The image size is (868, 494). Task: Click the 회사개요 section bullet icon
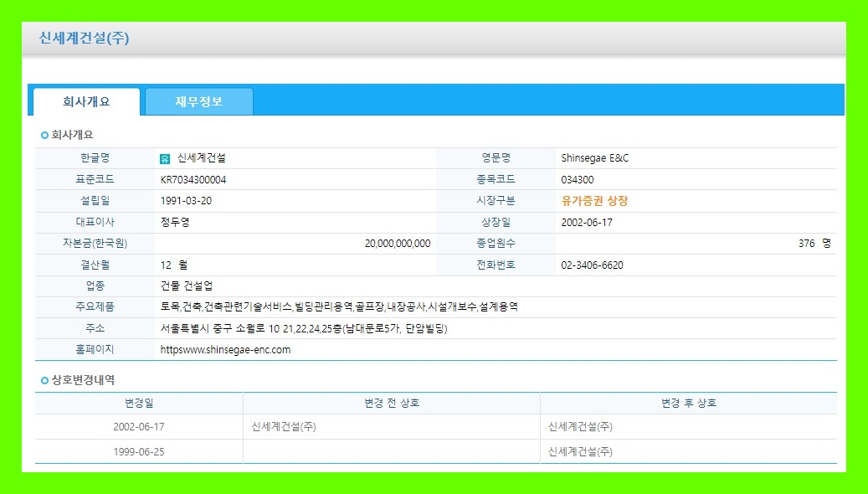click(45, 135)
